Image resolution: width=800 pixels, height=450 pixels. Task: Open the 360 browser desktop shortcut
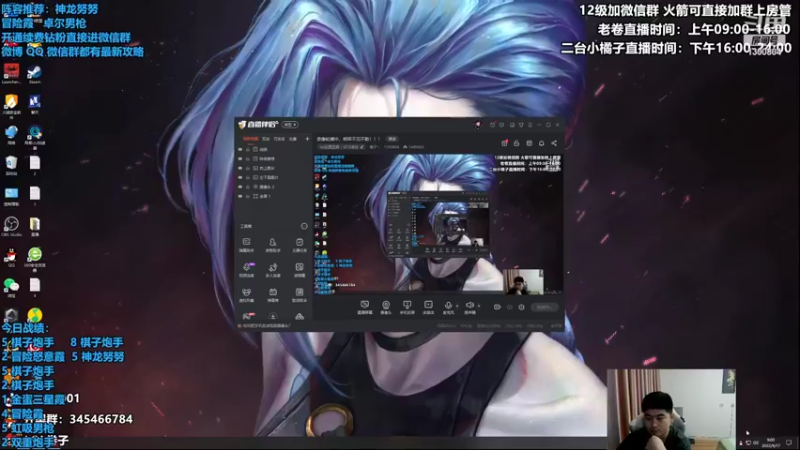(35, 258)
